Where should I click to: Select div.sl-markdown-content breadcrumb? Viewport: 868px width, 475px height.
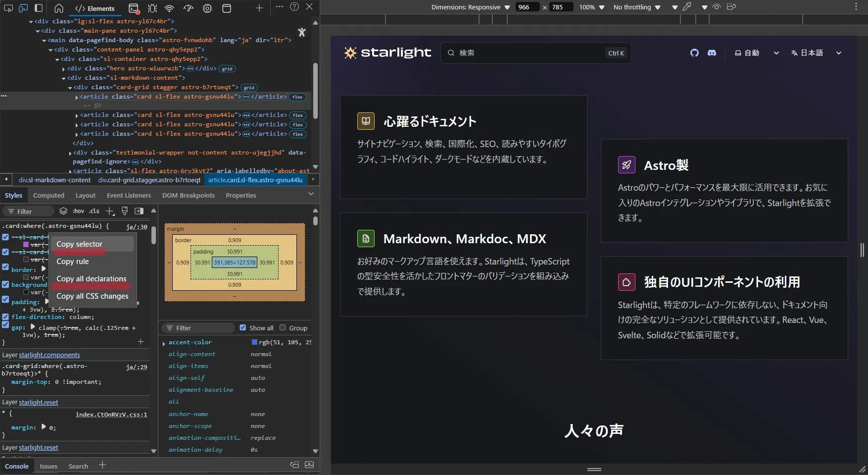pyautogui.click(x=54, y=180)
